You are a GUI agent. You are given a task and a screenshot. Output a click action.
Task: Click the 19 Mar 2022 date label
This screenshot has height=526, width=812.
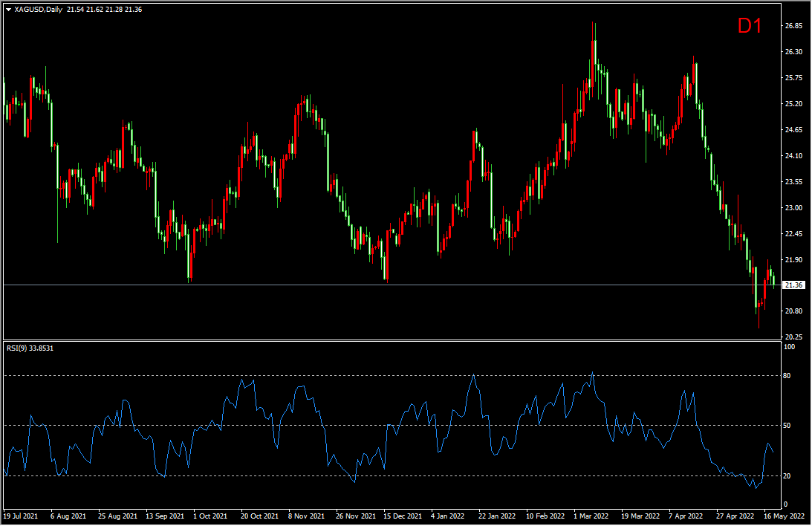[x=640, y=516]
